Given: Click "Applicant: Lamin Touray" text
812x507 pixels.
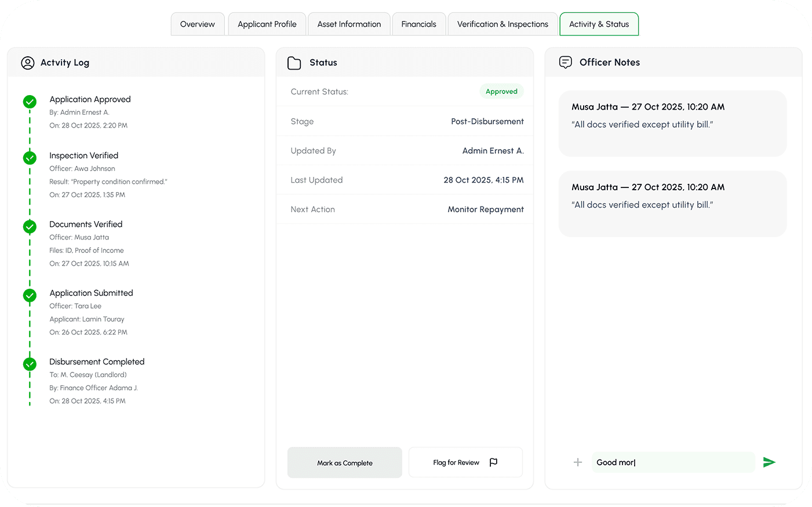Looking at the screenshot, I should click(87, 319).
